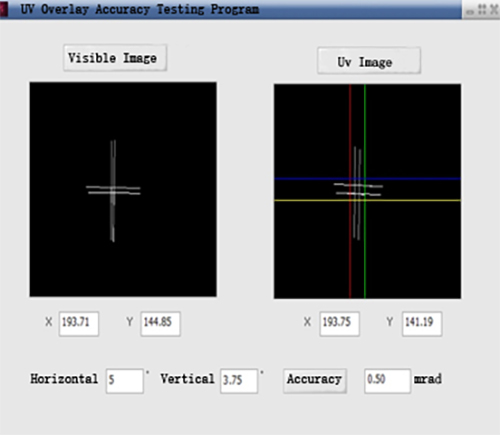Close the UV Overlay Accuracy Testing window

[494, 9]
